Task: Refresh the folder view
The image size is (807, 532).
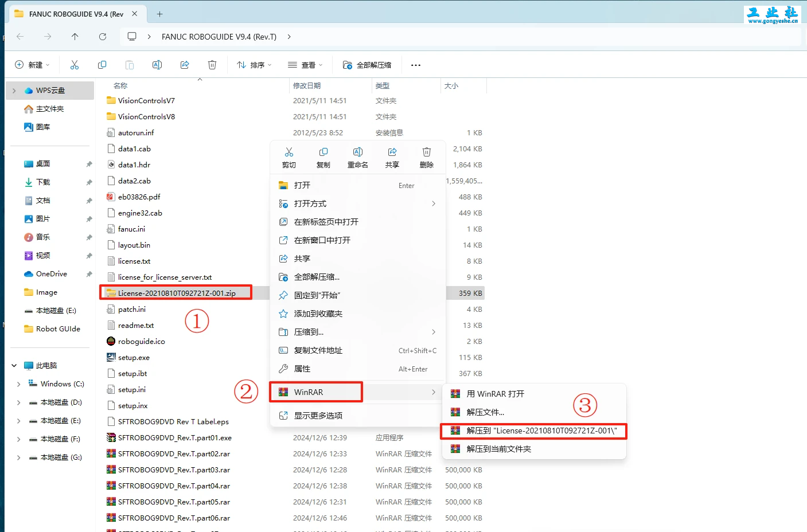Action: [103, 37]
